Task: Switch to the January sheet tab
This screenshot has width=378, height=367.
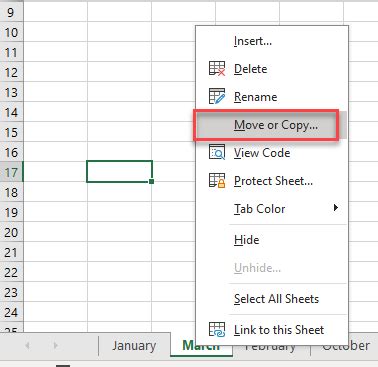Action: pos(134,346)
